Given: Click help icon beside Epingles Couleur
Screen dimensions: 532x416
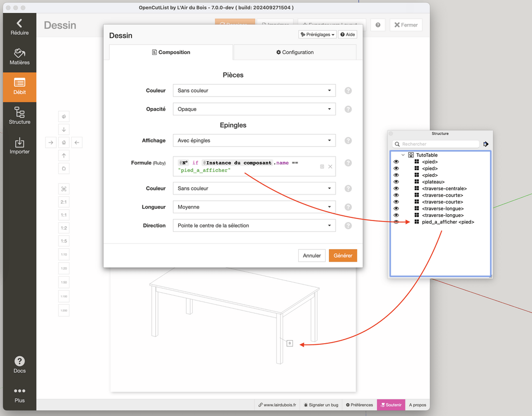Looking at the screenshot, I should (348, 188).
